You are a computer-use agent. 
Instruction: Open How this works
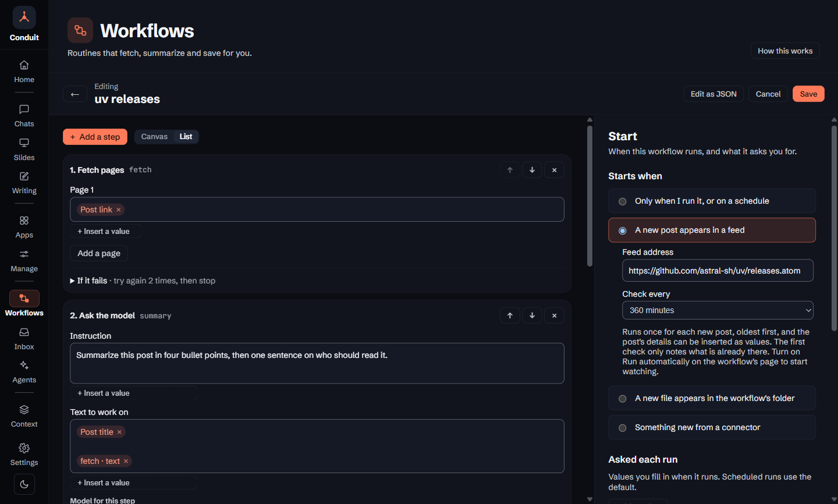[785, 51]
